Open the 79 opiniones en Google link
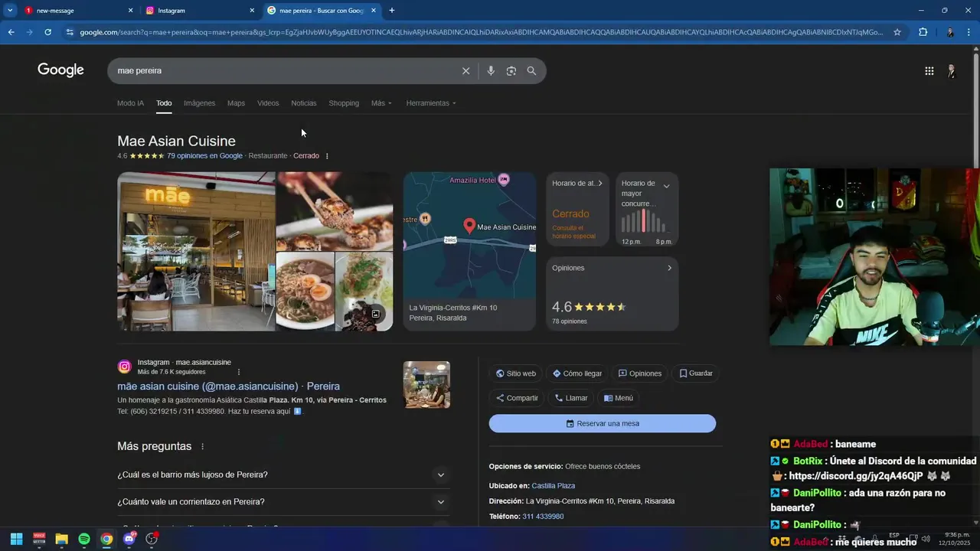Image resolution: width=980 pixels, height=551 pixels. click(x=204, y=156)
